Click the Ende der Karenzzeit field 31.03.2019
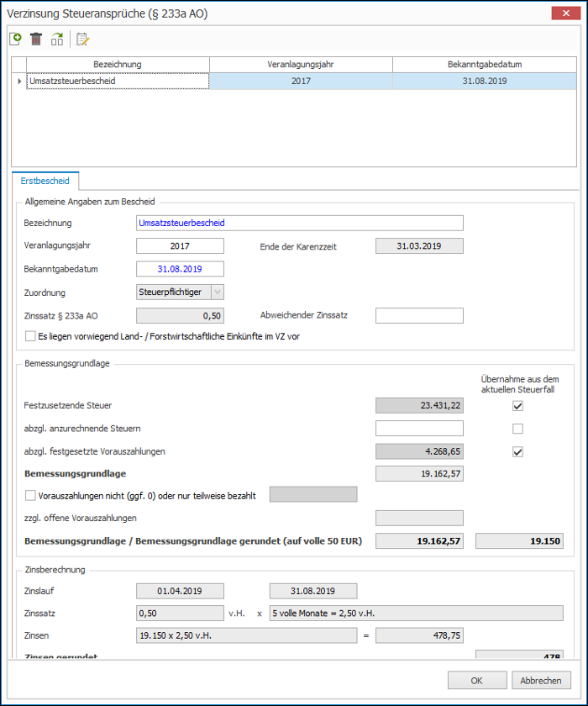 click(419, 245)
